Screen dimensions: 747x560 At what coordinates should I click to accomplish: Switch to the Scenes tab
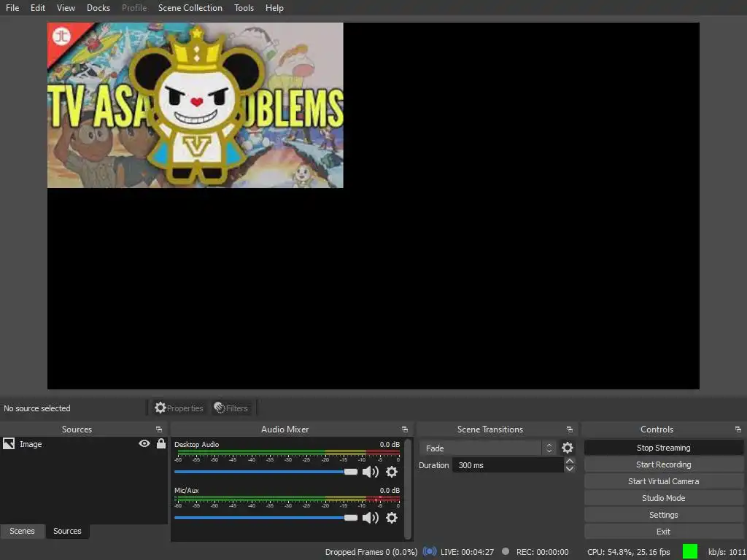[22, 531]
